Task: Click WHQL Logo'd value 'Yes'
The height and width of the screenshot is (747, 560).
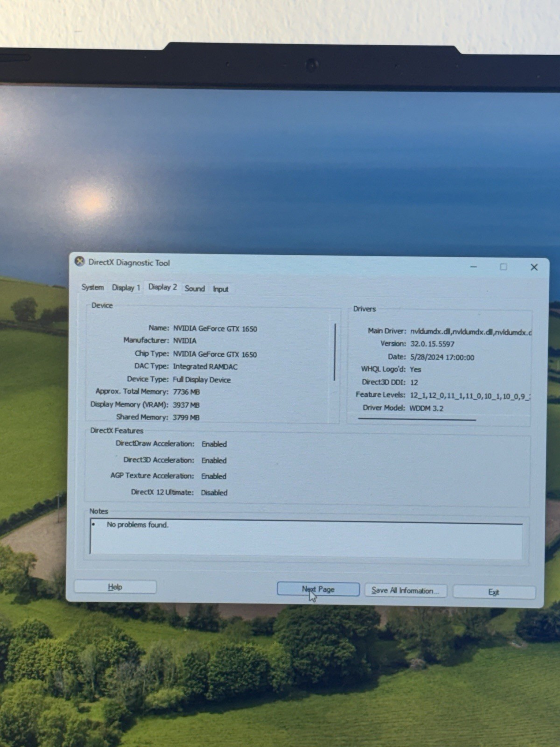Action: (x=415, y=369)
